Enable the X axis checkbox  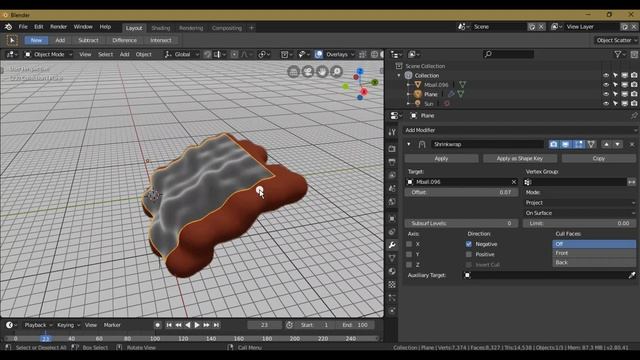click(x=409, y=244)
